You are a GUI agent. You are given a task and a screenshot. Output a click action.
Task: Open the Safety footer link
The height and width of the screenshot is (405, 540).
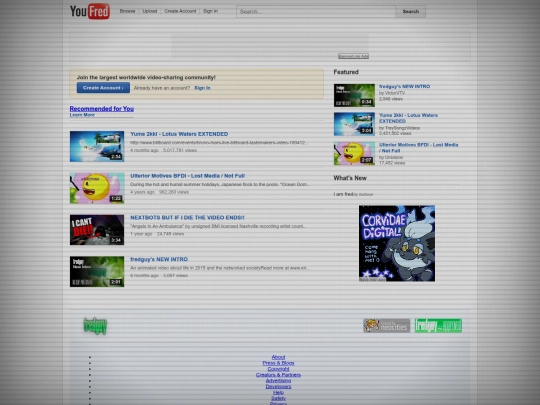278,398
